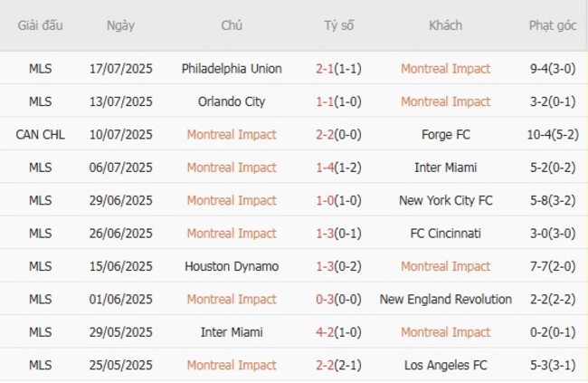Screen dimensions: 588x383
Task: Click the Giải đấu column header
Action: 40,25
